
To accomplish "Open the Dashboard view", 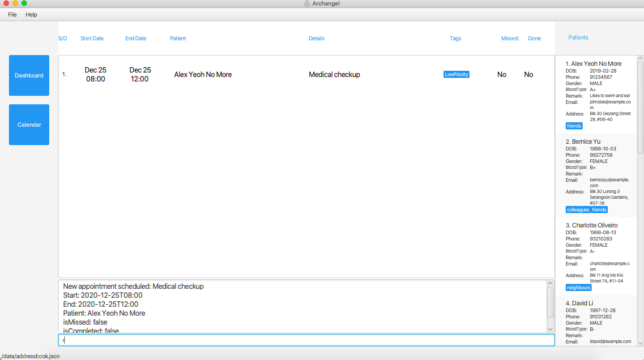I will (29, 75).
